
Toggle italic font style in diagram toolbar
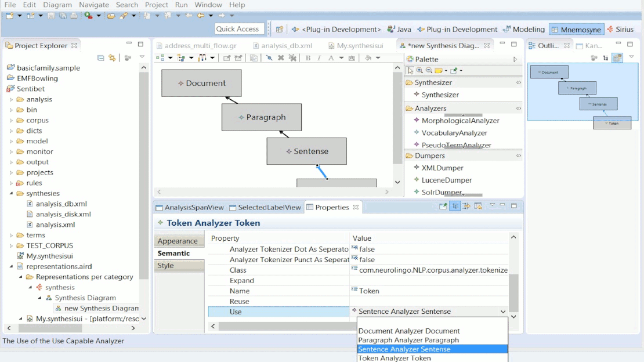click(x=319, y=58)
